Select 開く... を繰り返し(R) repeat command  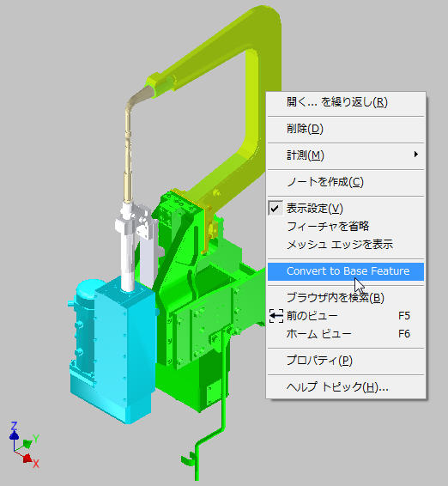pos(346,102)
